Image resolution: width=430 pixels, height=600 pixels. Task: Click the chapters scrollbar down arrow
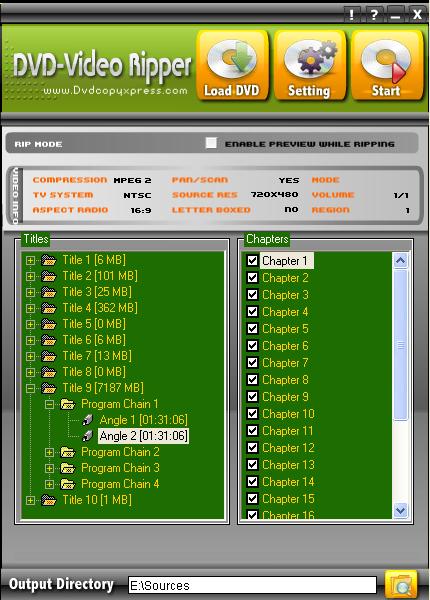tap(400, 510)
